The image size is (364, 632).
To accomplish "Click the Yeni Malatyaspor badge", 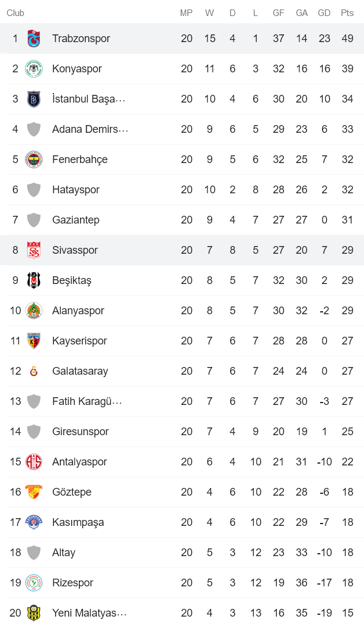I will coord(34,612).
